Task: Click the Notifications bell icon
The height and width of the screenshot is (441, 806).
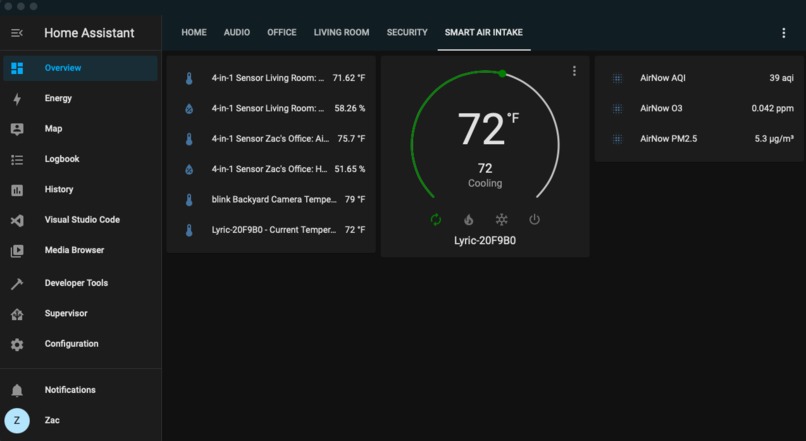Action: [17, 390]
